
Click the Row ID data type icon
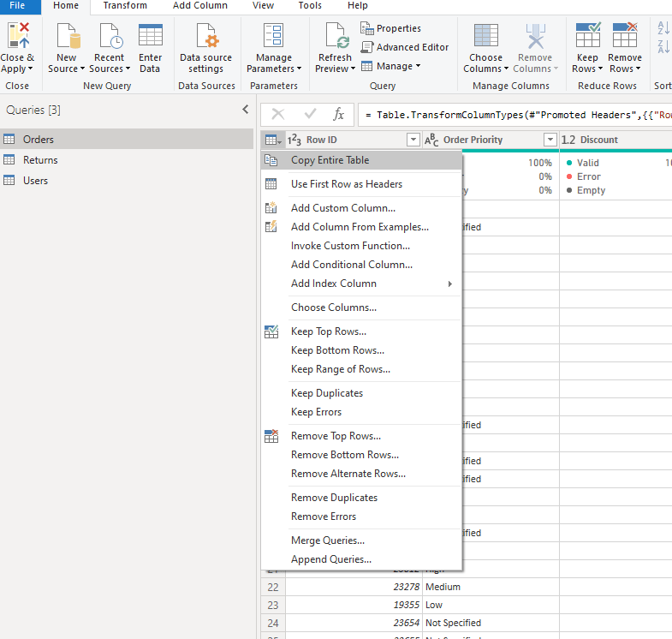(294, 140)
